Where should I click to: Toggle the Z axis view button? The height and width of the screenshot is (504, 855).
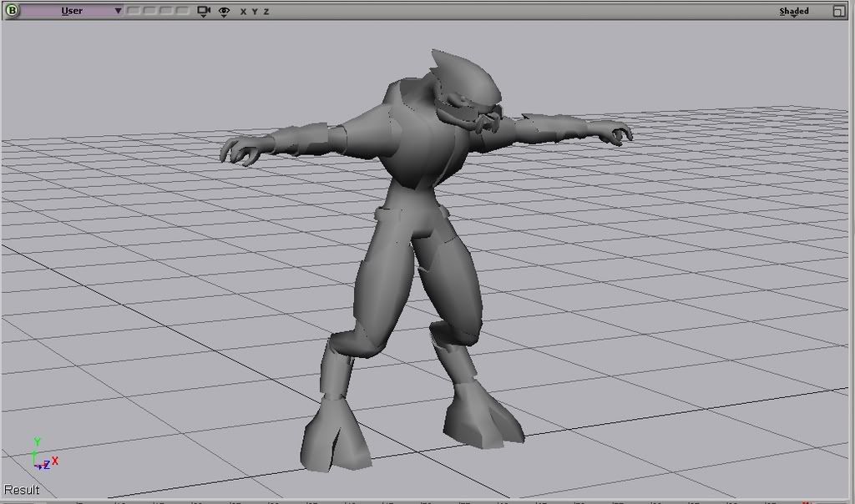click(266, 12)
